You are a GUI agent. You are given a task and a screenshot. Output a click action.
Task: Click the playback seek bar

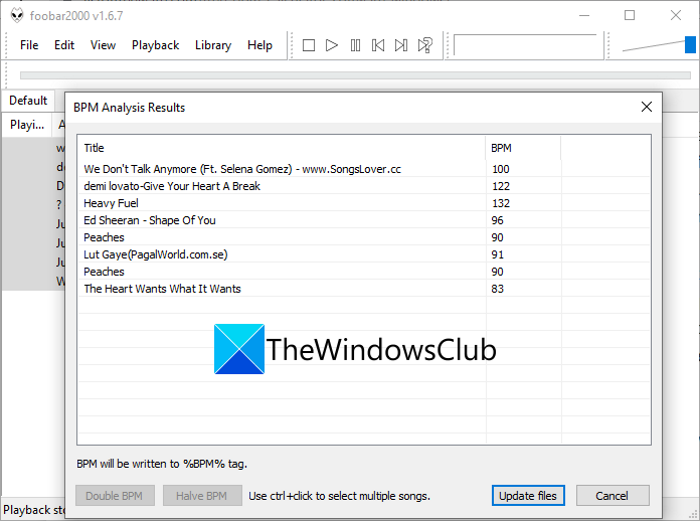click(x=355, y=75)
